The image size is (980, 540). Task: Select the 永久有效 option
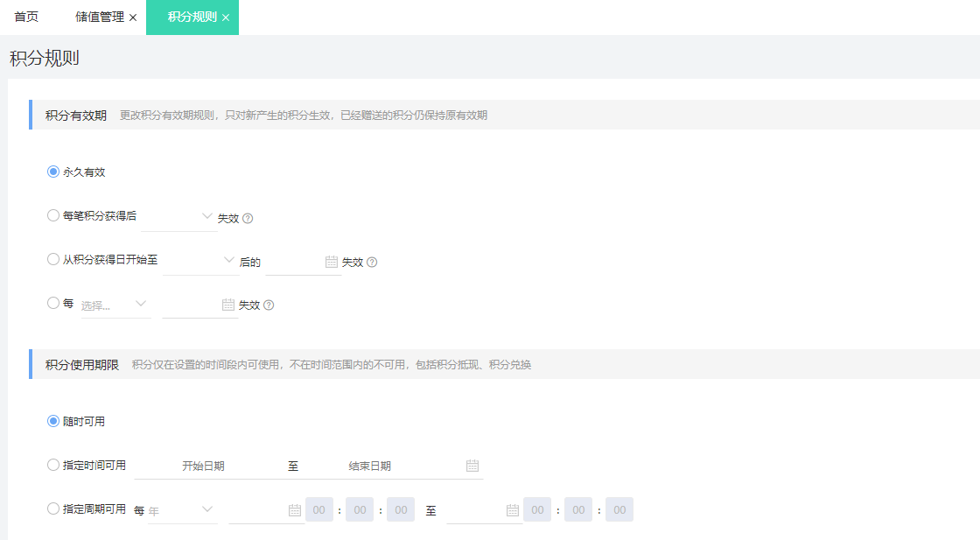(x=52, y=172)
